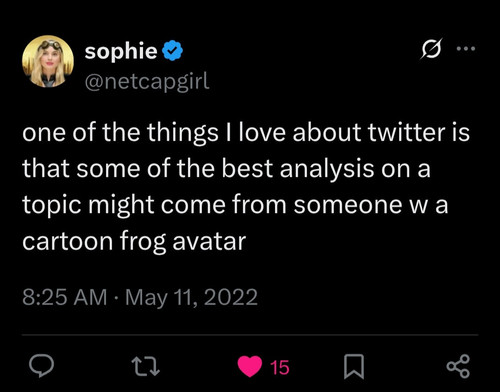Screen dimensions: 500x392
Task: Open sophie's profile picture
Action: click(x=48, y=61)
